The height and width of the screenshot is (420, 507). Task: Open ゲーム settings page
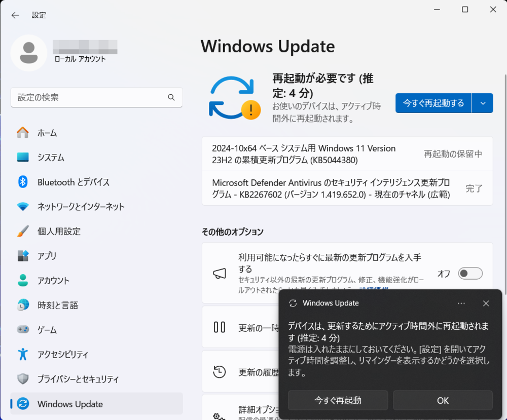click(96, 329)
